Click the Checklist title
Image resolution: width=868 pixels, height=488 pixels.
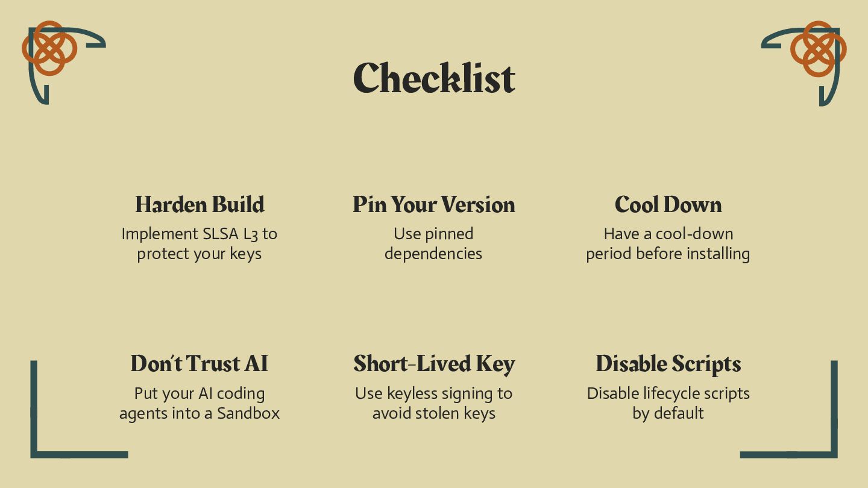coord(434,78)
